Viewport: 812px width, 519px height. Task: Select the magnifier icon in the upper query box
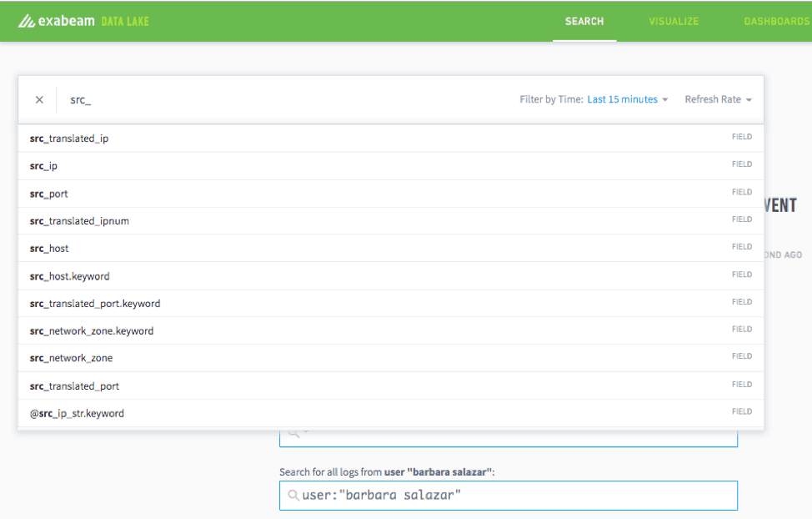pyautogui.click(x=293, y=431)
